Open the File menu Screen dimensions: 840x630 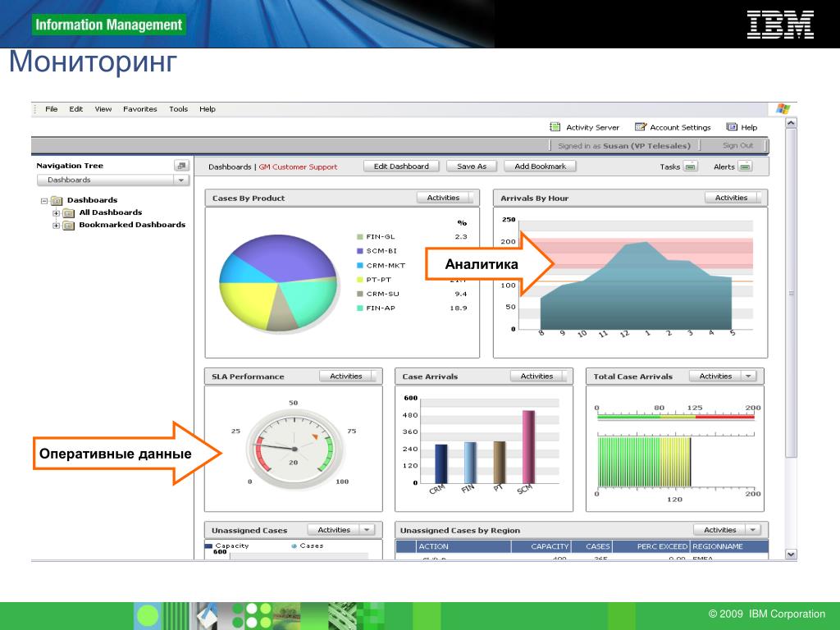[52, 109]
